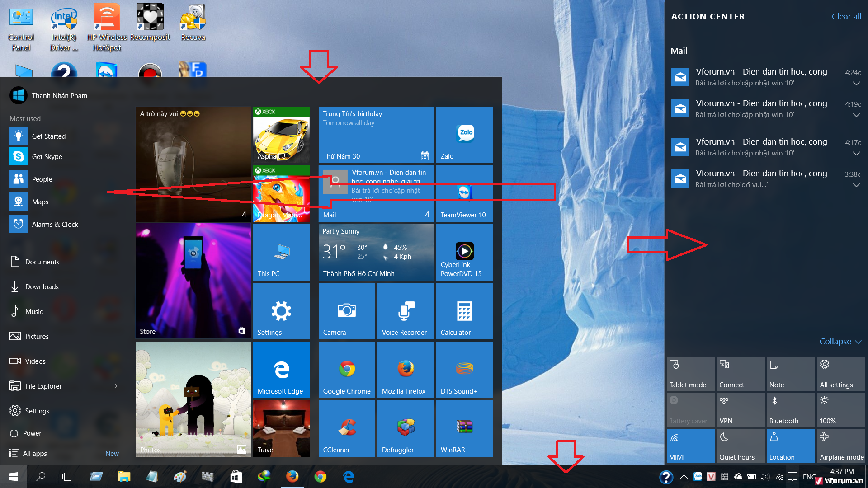
Task: Open the This PC tile
Action: (281, 252)
